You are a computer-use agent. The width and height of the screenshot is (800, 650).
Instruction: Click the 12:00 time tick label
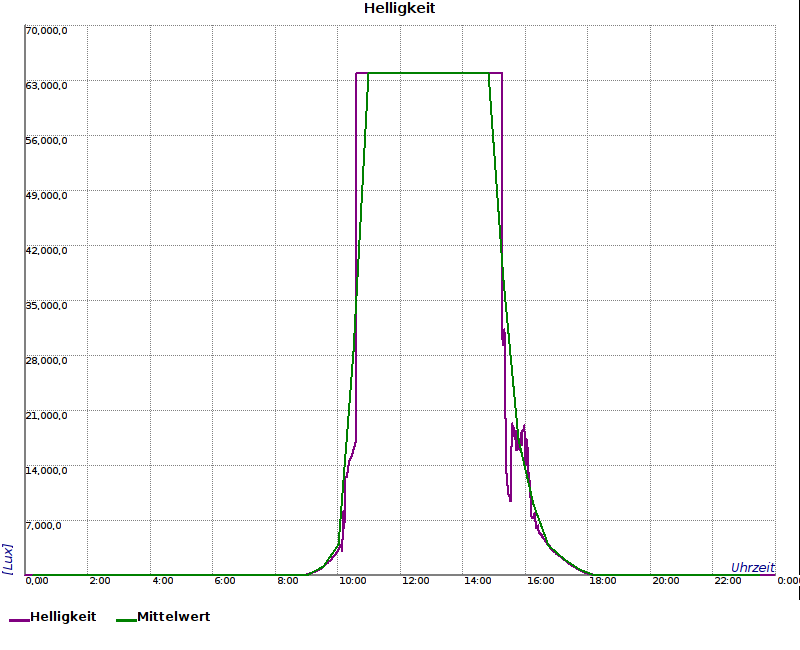click(x=415, y=581)
